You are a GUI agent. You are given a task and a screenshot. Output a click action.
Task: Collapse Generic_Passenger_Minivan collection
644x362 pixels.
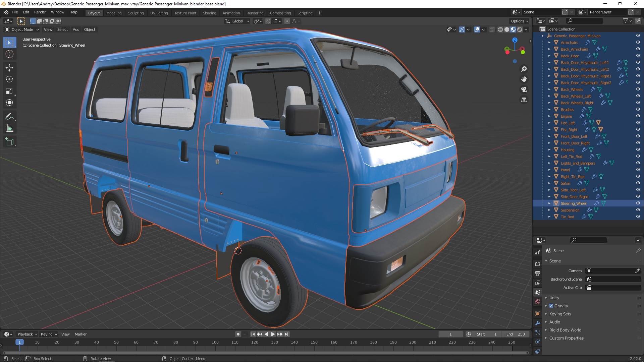(x=543, y=36)
